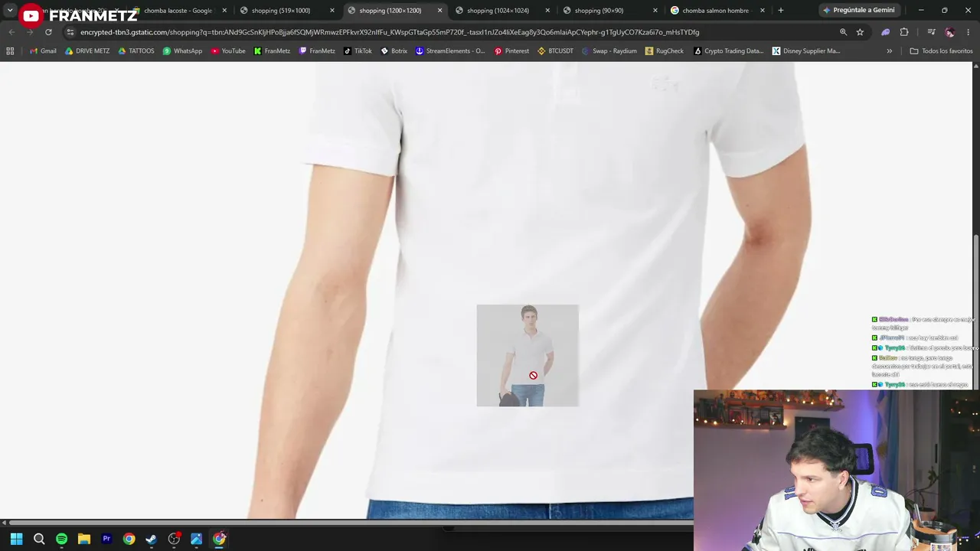Screen dimensions: 980x551
Task: Click the Pregúntale a Gemini button
Action: pos(857,11)
